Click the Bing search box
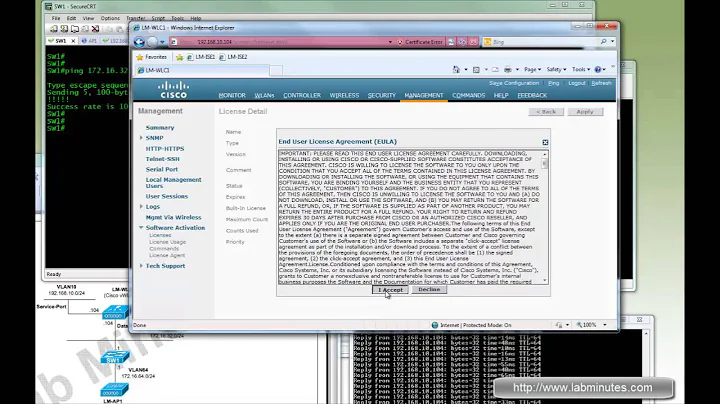This screenshot has width=720, height=404. coord(544,42)
